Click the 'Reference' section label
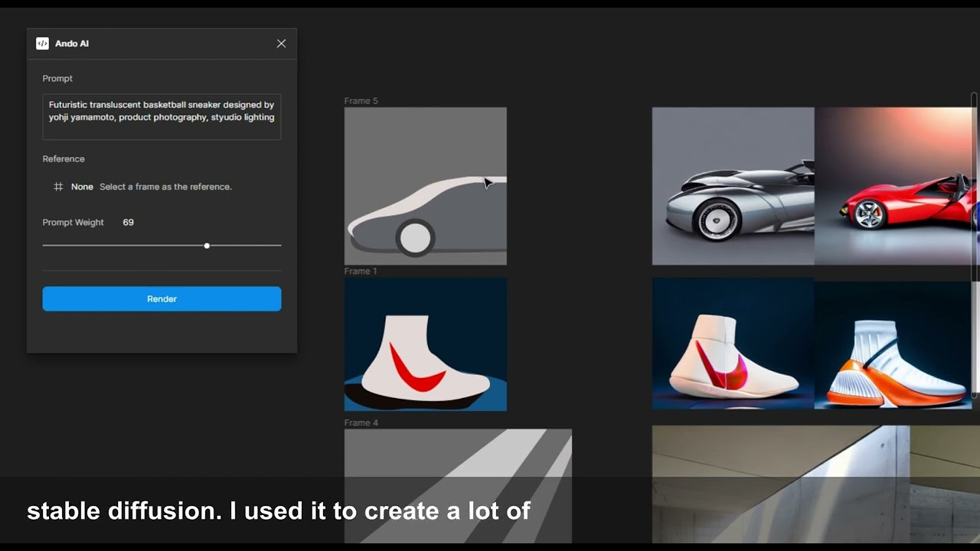Screen dimensions: 980x551 (64, 159)
